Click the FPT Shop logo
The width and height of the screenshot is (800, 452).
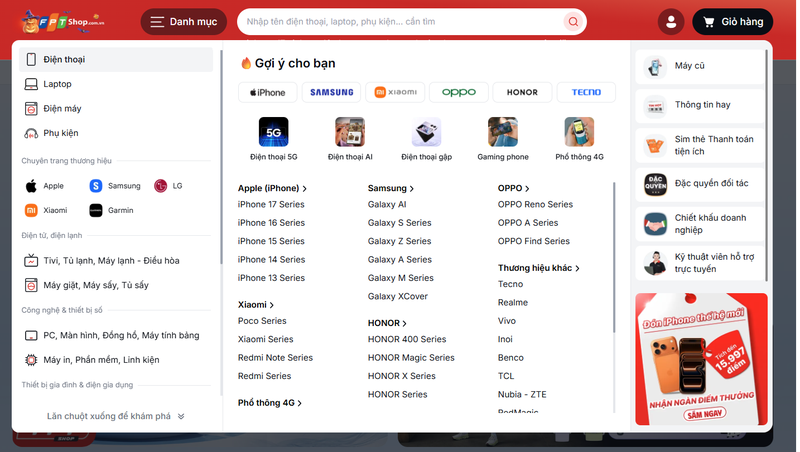[x=63, y=22]
